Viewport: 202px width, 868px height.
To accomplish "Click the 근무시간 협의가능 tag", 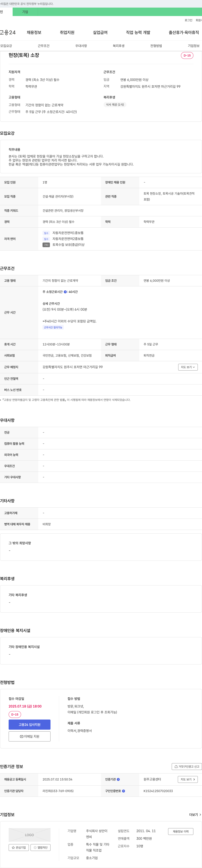I will [x=53, y=328].
